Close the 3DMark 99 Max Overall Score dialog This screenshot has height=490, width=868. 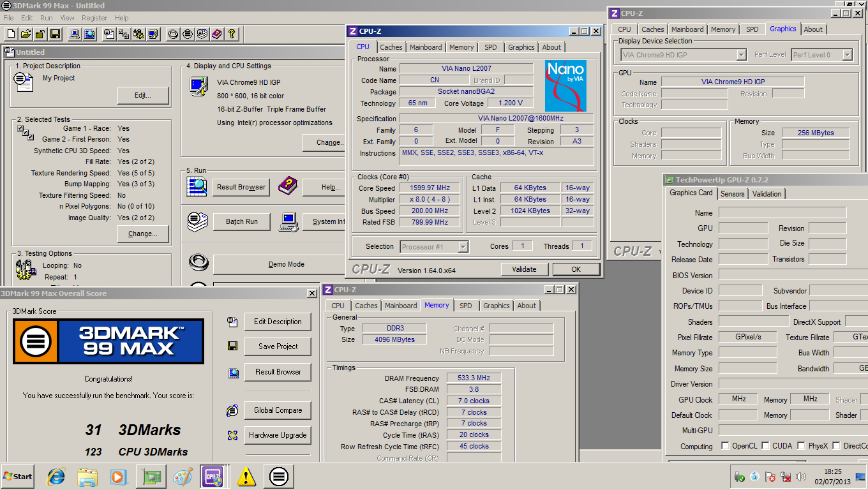(x=311, y=293)
